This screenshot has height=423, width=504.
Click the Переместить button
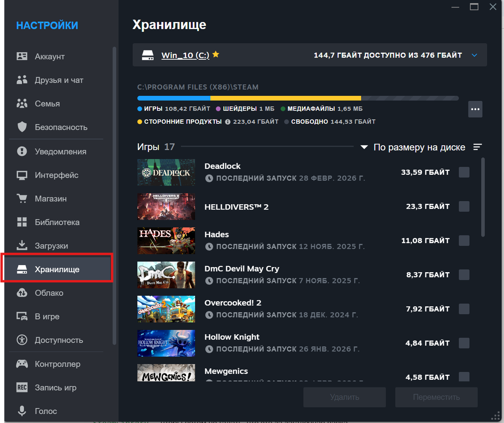[436, 397]
